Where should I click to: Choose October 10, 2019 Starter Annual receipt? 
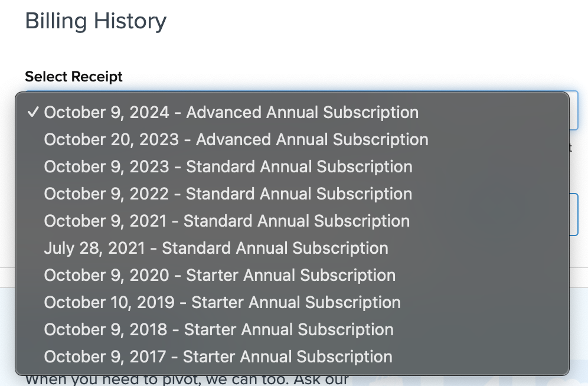point(222,302)
